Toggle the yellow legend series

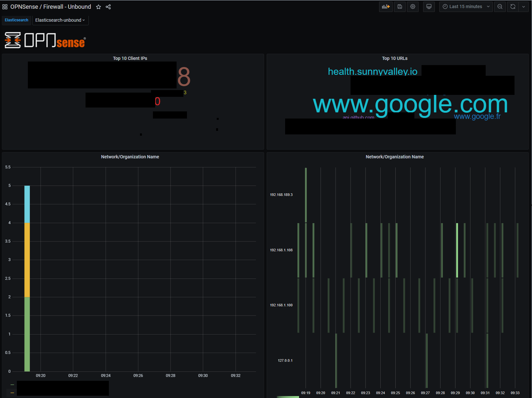[x=12, y=392]
